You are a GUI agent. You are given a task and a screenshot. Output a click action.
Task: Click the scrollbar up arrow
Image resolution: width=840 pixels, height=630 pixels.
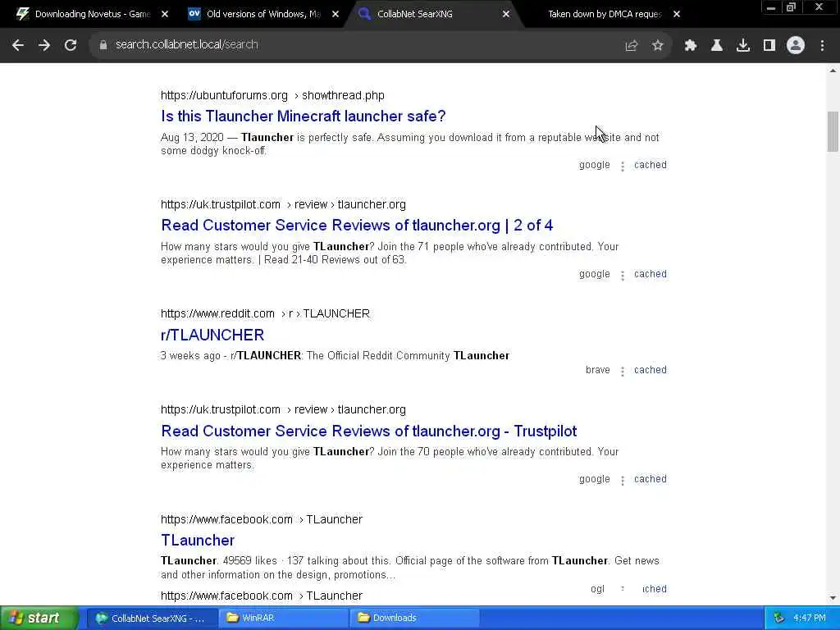833,71
